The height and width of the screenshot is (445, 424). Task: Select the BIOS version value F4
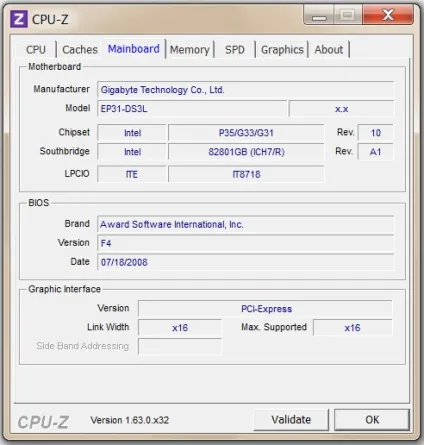tap(246, 243)
